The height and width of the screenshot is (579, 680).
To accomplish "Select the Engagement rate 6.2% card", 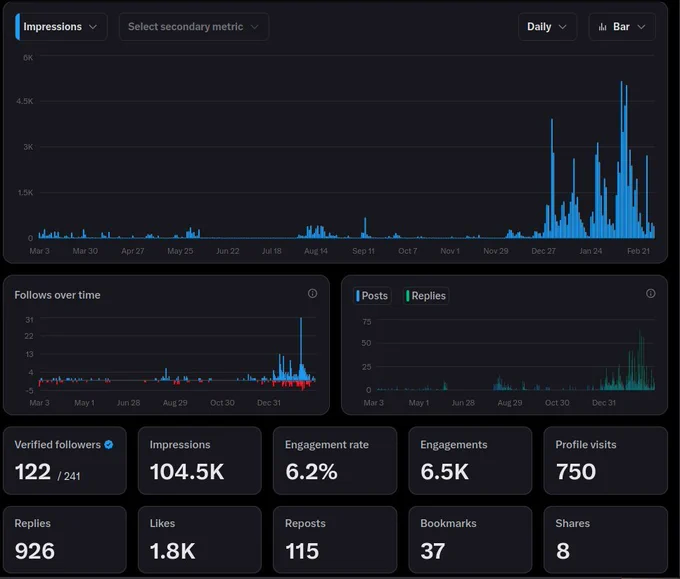I will 335,461.
